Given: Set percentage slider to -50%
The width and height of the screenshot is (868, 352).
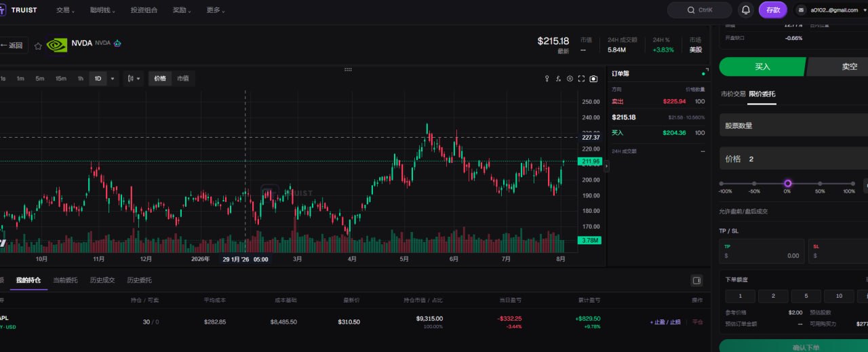Looking at the screenshot, I should click(754, 183).
